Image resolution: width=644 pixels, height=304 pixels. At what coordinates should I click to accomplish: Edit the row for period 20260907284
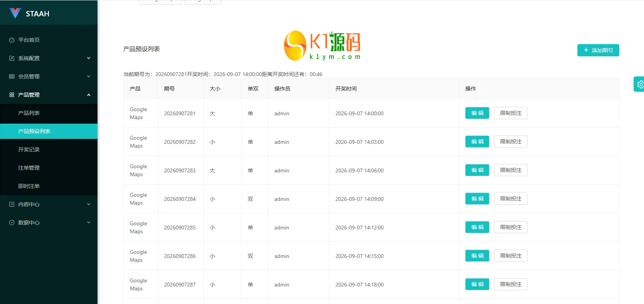(477, 199)
